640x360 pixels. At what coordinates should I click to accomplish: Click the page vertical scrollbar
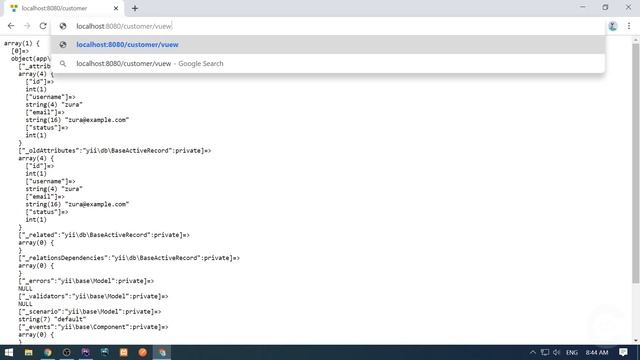pyautogui.click(x=636, y=163)
